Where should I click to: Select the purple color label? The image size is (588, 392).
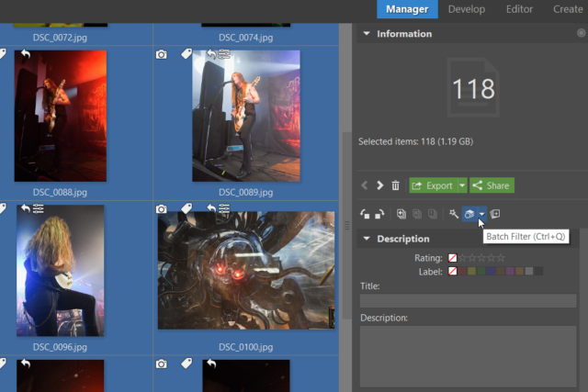pyautogui.click(x=510, y=271)
